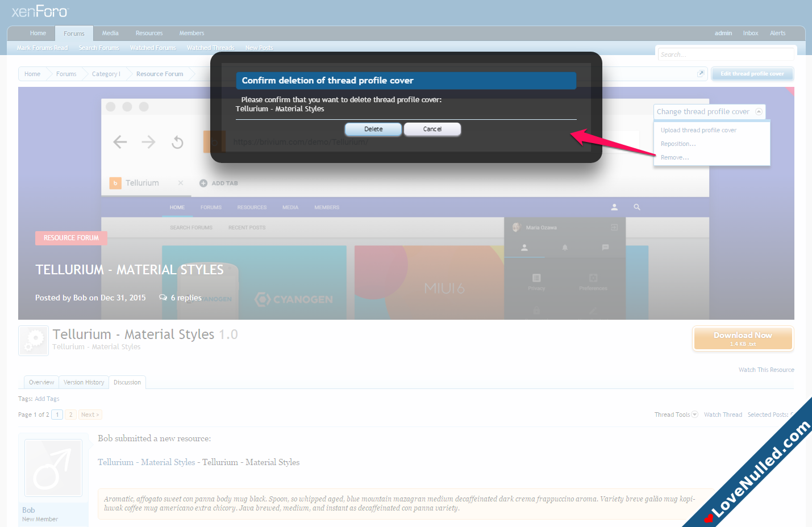Open the Discussion tab

click(x=127, y=382)
